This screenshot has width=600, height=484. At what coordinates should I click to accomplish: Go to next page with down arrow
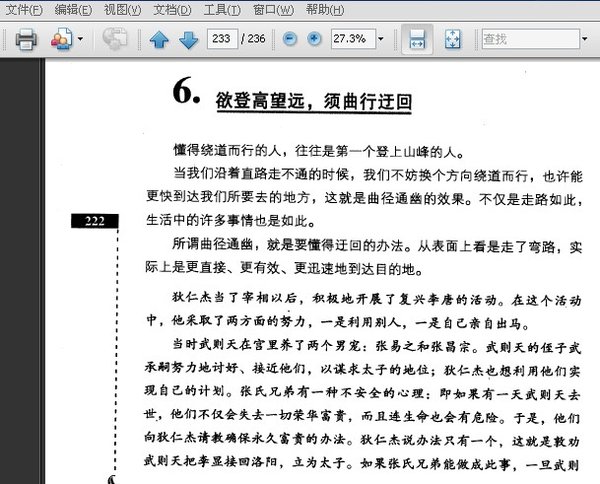pyautogui.click(x=188, y=39)
